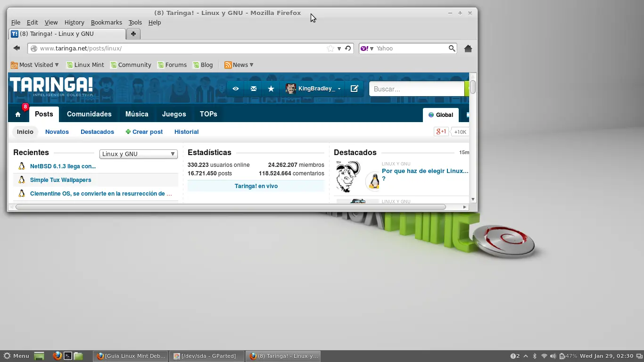Launch the Terminal from the panel
The image size is (644, 362).
coord(68,356)
